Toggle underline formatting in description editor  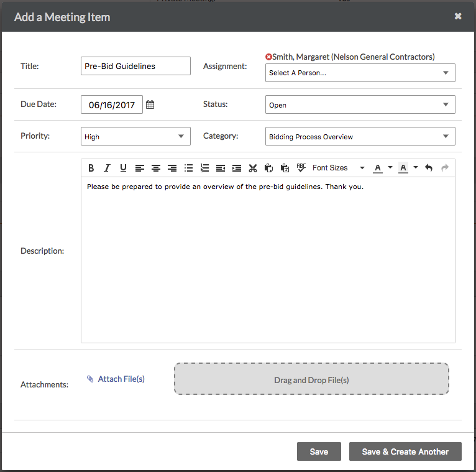(123, 168)
